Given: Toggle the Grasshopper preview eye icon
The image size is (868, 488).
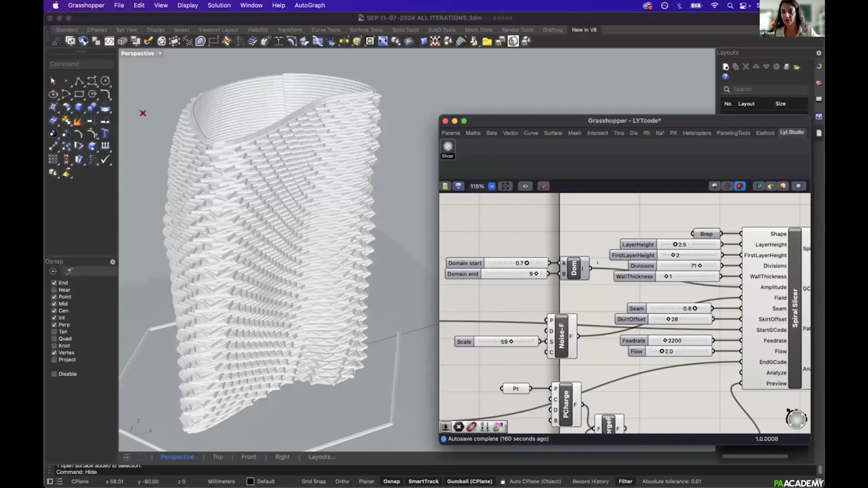Looking at the screenshot, I should tap(525, 186).
